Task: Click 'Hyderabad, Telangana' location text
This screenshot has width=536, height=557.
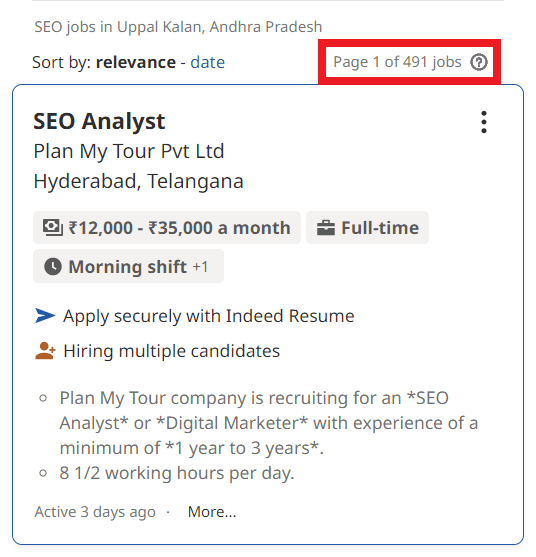Action: point(139,181)
